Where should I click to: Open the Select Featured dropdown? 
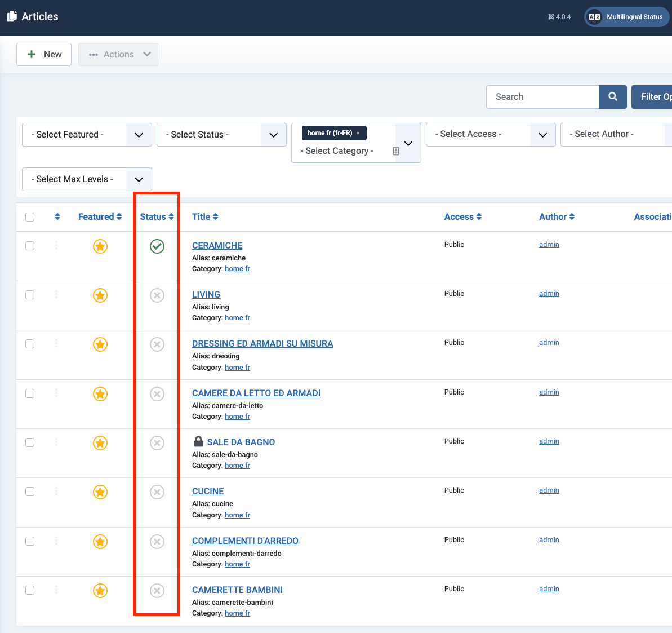tap(87, 135)
